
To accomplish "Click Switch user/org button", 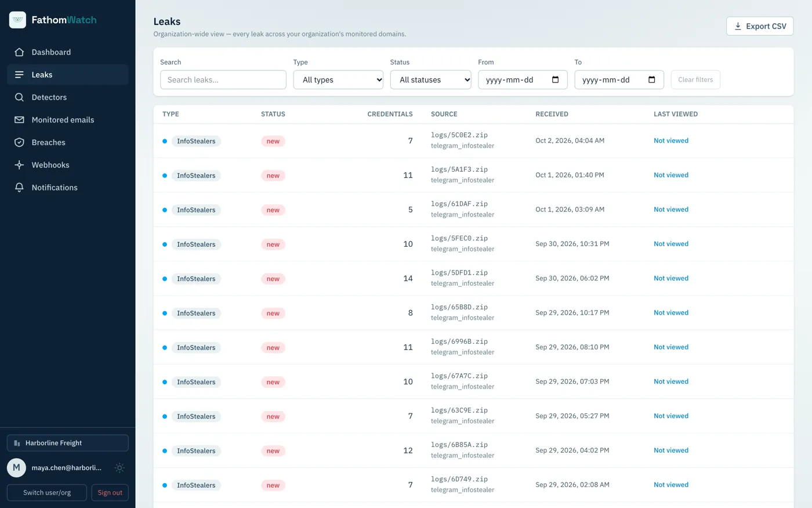I will 47,493.
